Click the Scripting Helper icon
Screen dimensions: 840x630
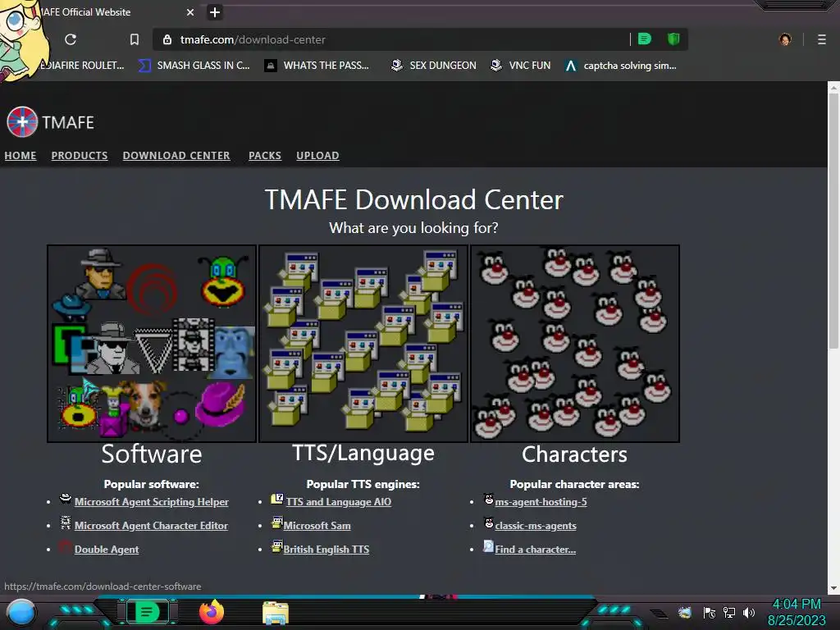point(66,499)
